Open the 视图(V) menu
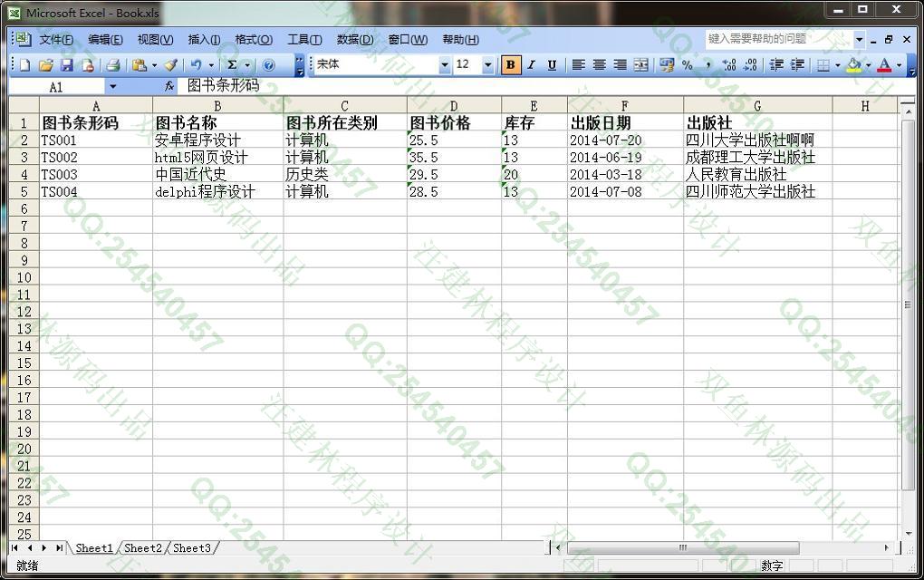 pyautogui.click(x=155, y=40)
